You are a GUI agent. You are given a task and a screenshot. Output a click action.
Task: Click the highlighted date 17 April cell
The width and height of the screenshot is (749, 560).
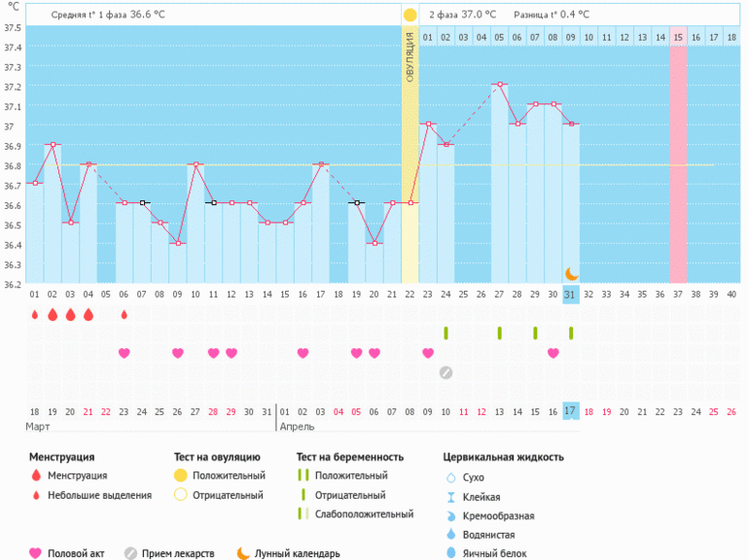[571, 411]
